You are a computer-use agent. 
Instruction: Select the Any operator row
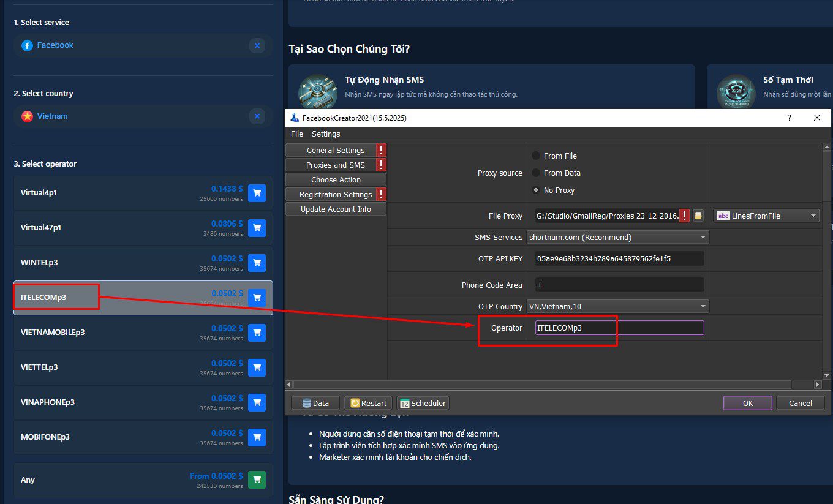point(143,480)
